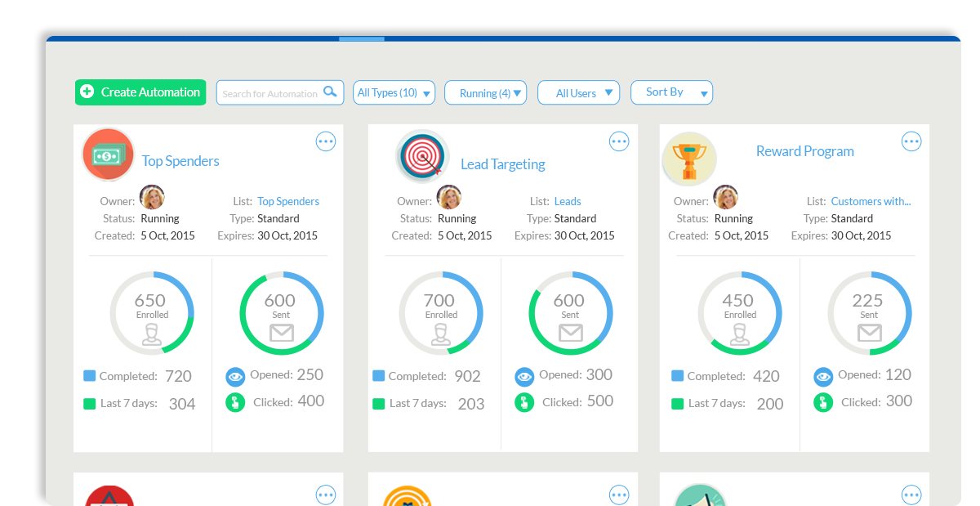Click the Top Spenders owner avatar
The height and width of the screenshot is (506, 980).
pos(152,197)
